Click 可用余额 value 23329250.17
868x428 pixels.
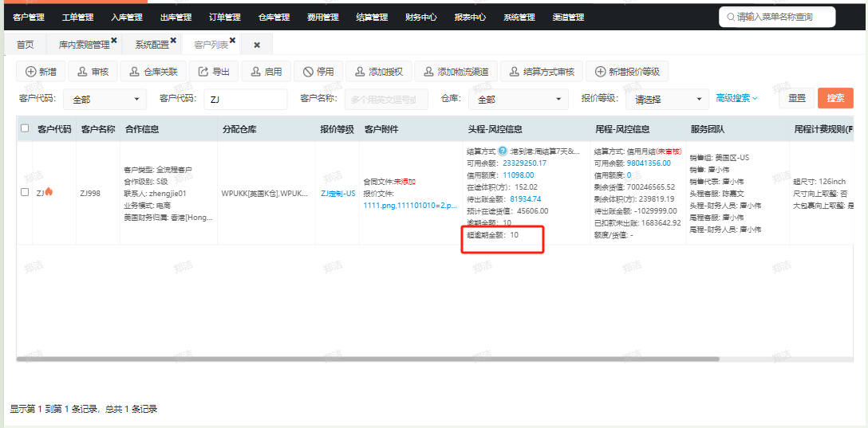524,163
